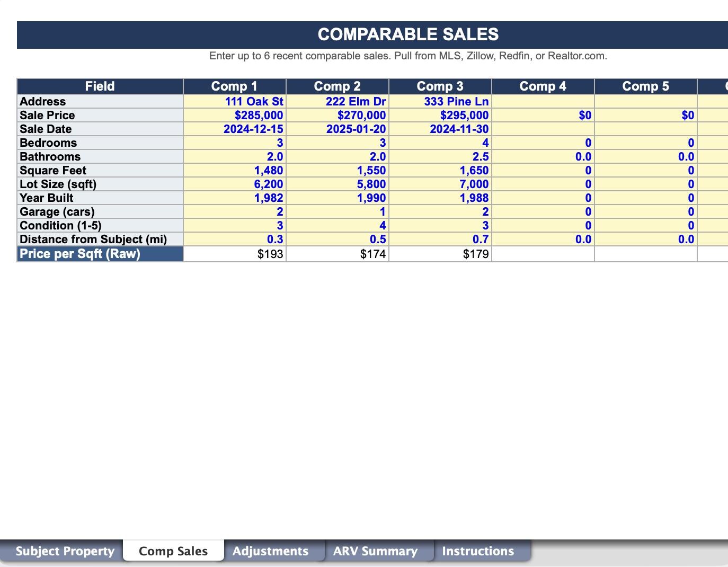The width and height of the screenshot is (728, 567).
Task: Click the 6,200 lot size cell
Action: [235, 184]
